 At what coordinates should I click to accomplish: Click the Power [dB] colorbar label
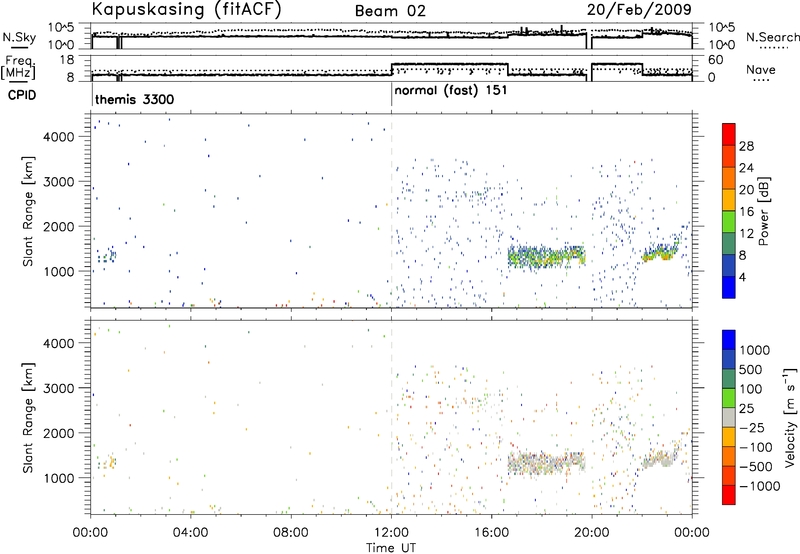(764, 211)
